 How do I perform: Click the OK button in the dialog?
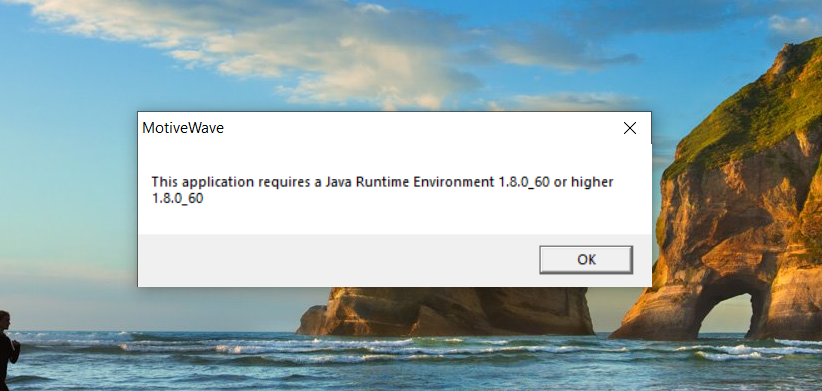pyautogui.click(x=586, y=259)
